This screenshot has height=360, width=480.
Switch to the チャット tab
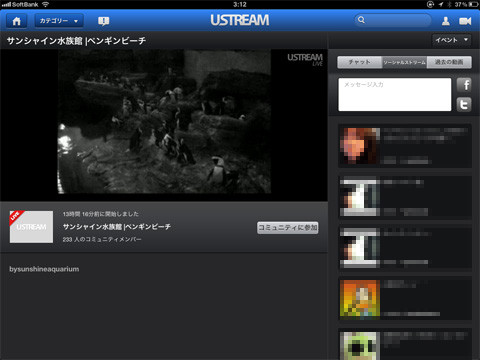click(x=359, y=62)
